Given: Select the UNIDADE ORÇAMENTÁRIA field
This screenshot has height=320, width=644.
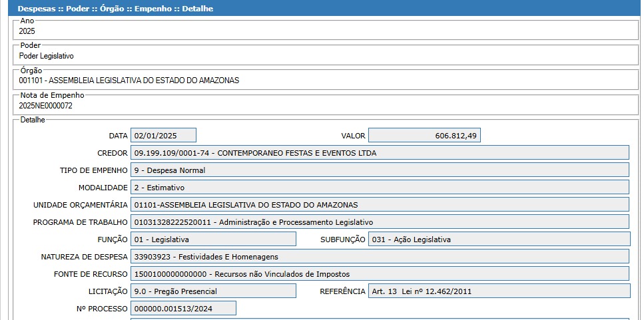Looking at the screenshot, I should tap(380, 204).
